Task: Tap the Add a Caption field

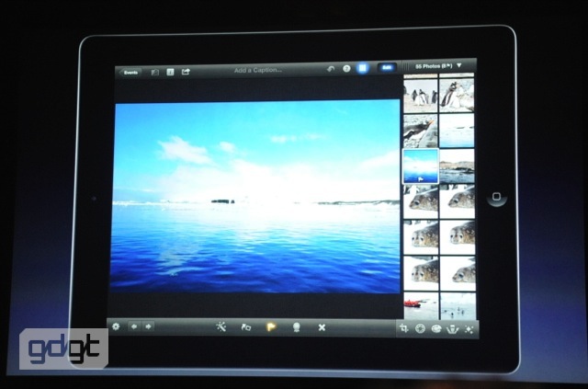Action: (257, 70)
